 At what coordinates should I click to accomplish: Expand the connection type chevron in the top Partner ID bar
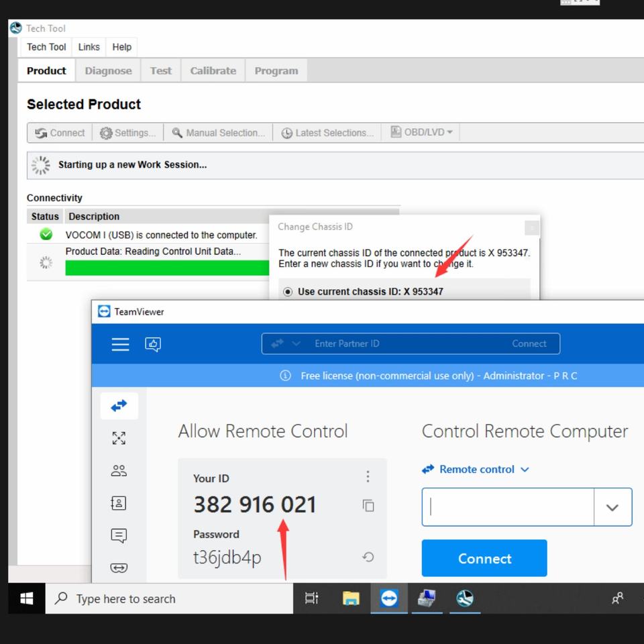(296, 343)
